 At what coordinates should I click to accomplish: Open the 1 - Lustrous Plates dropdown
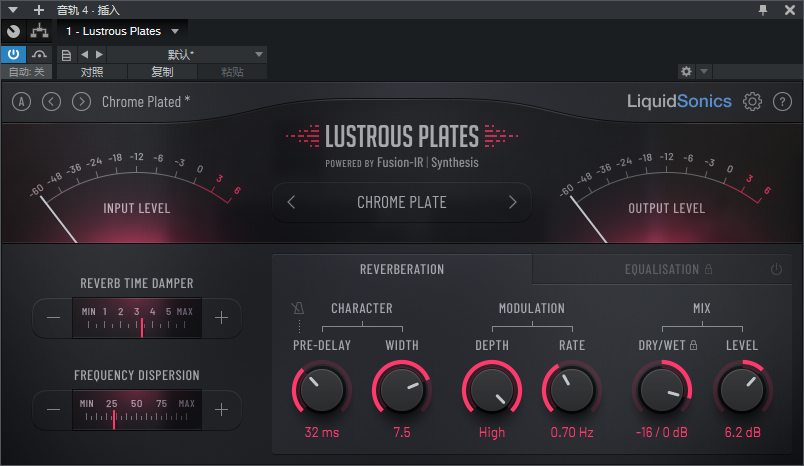(x=123, y=31)
